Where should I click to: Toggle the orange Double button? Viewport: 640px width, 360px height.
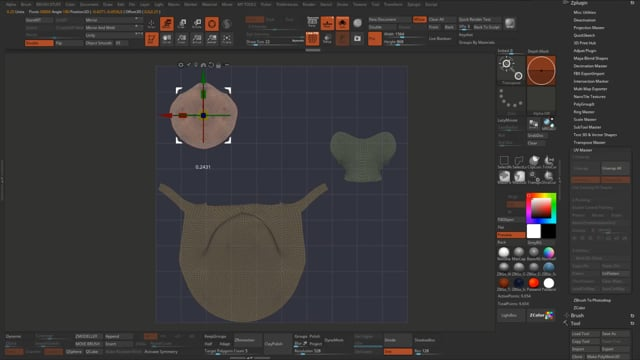point(39,43)
